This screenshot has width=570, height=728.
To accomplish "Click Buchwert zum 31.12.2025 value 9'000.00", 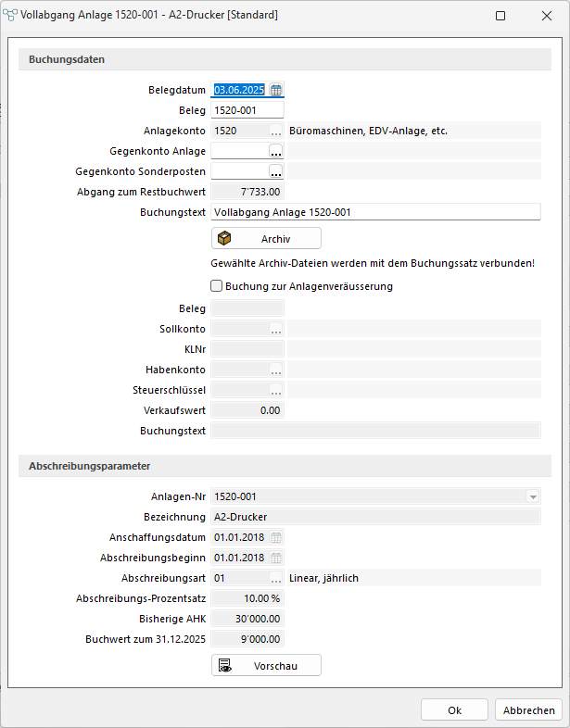I will (x=247, y=639).
